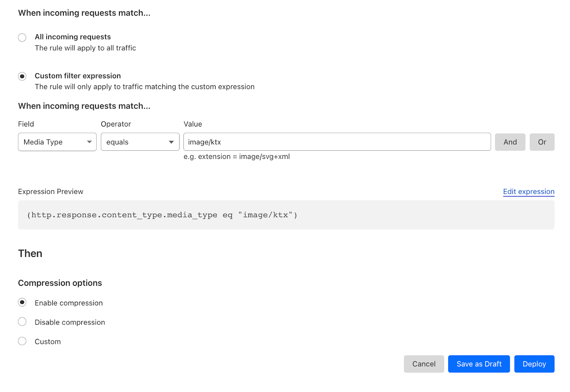Viewport: 570px width, 392px height.
Task: Open the Media Type field dropdown
Action: [x=57, y=142]
